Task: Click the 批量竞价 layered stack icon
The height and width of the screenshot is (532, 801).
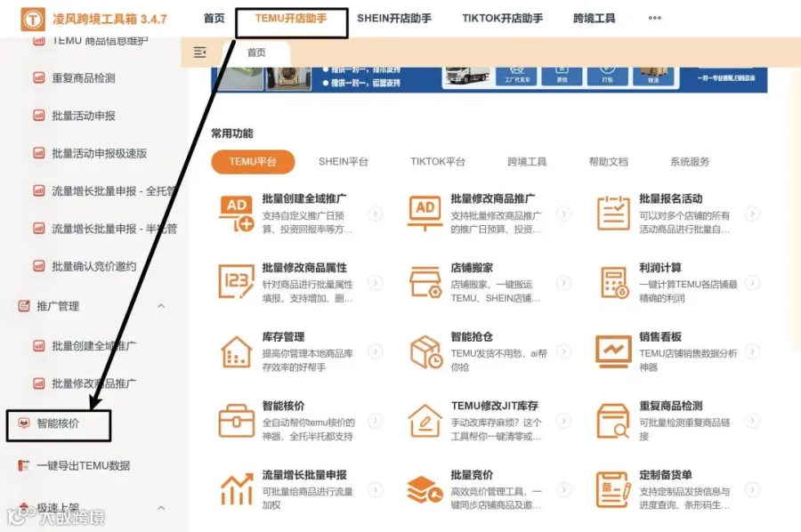Action: (x=425, y=489)
